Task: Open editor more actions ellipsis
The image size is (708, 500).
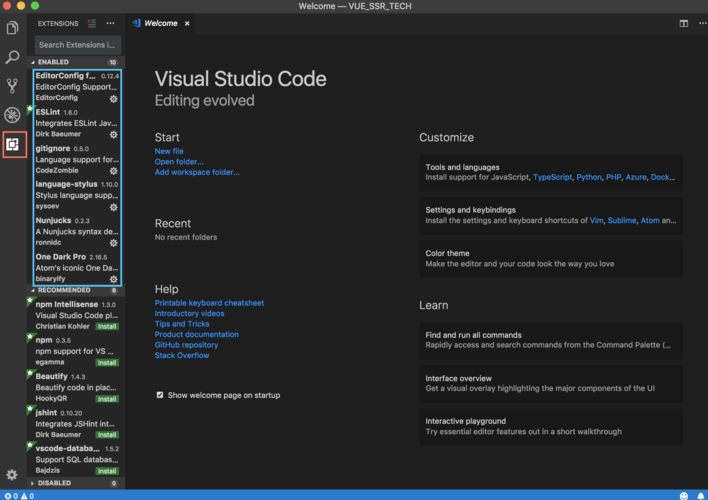Action: click(703, 23)
